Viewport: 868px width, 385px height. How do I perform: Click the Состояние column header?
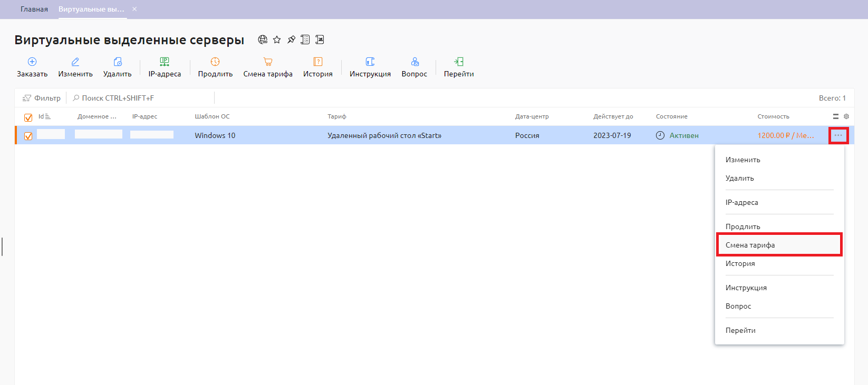pyautogui.click(x=671, y=116)
